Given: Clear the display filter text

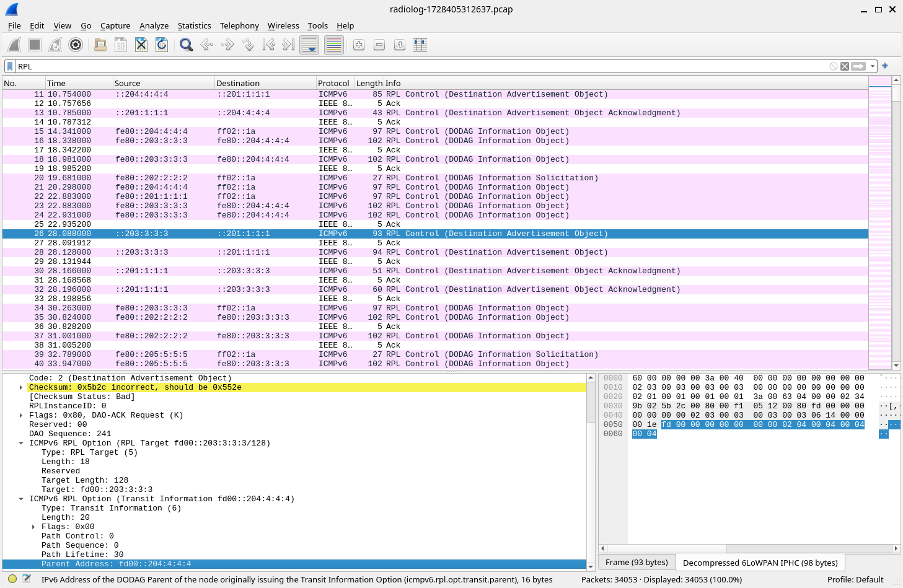Looking at the screenshot, I should coord(845,66).
